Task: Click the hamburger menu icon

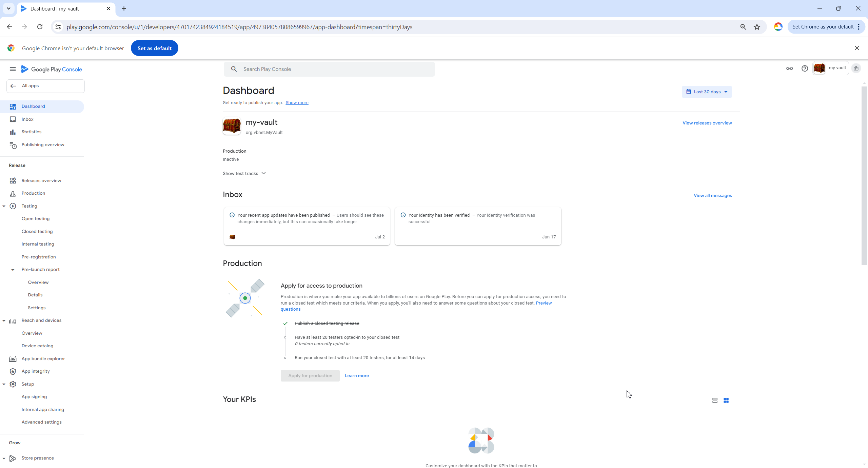Action: coord(13,69)
